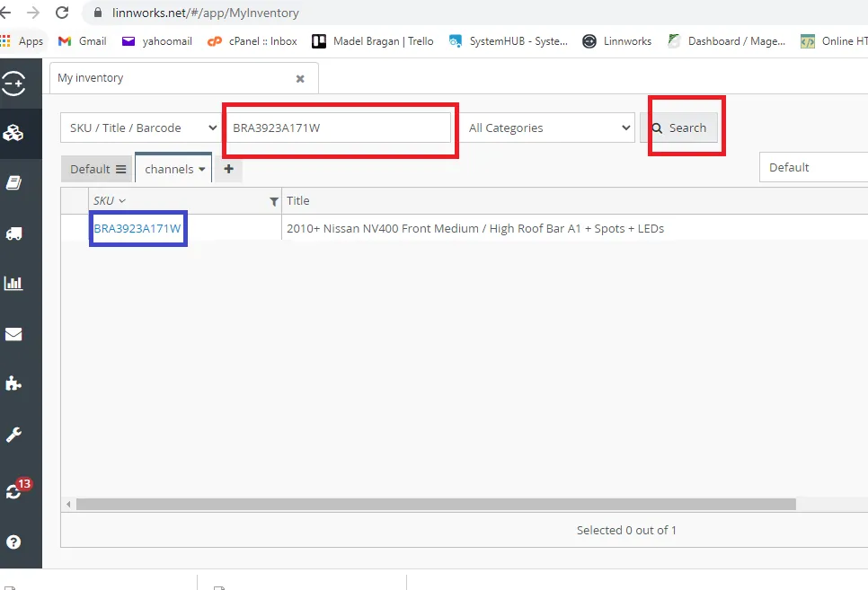Image resolution: width=868 pixels, height=590 pixels.
Task: Click the Linnworks logo at sidebar top
Action: click(x=13, y=84)
